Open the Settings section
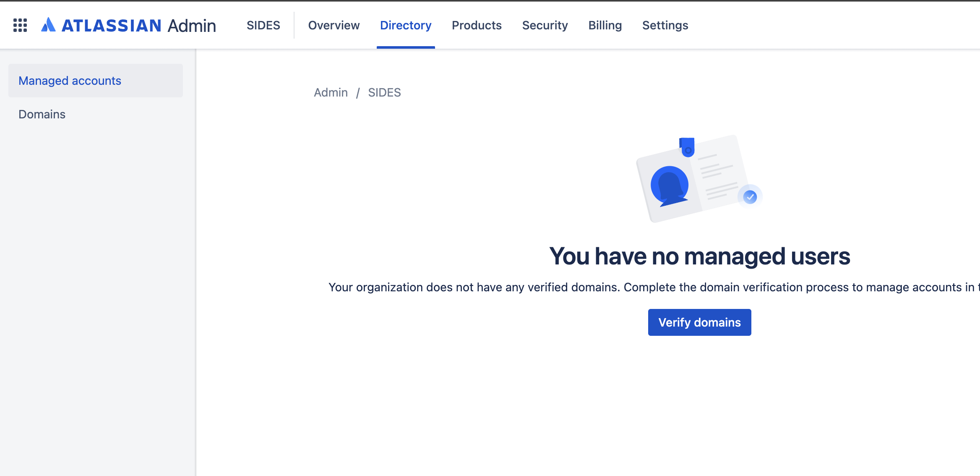Image resolution: width=980 pixels, height=476 pixels. point(665,25)
